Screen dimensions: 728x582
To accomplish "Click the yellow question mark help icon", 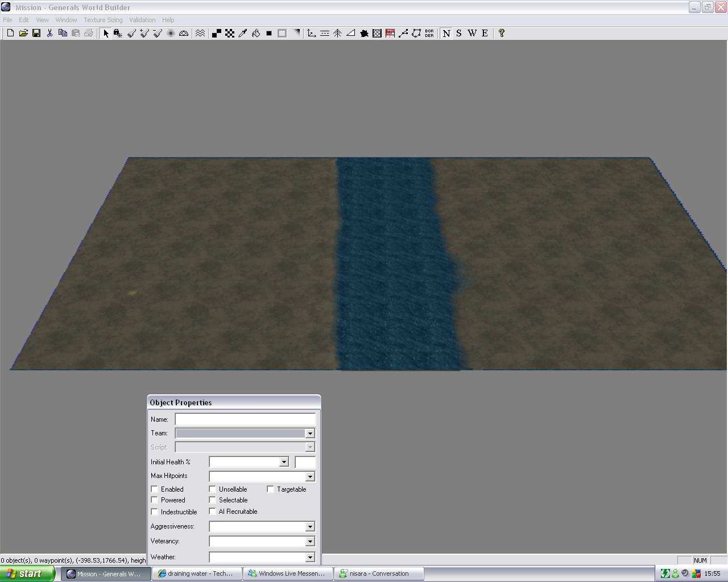I will 501,34.
